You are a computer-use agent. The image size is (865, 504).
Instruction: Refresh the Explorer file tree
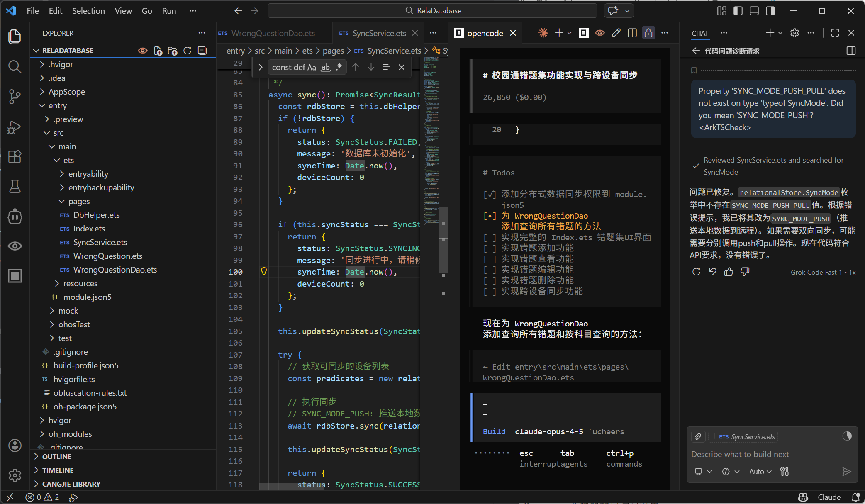188,51
